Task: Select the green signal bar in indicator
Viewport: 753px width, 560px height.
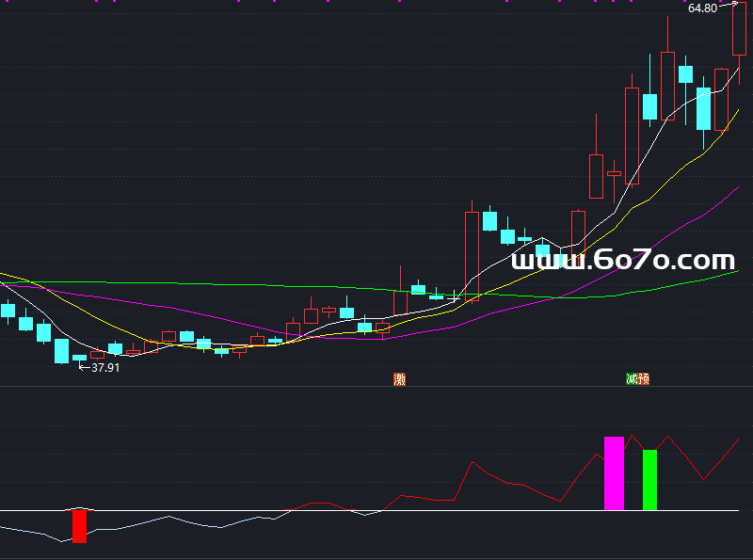Action: [x=649, y=480]
